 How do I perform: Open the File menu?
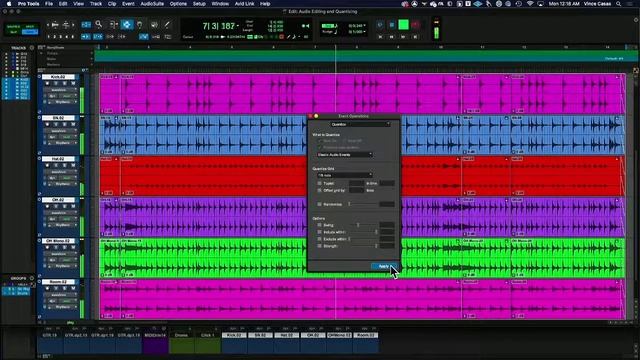49,4
